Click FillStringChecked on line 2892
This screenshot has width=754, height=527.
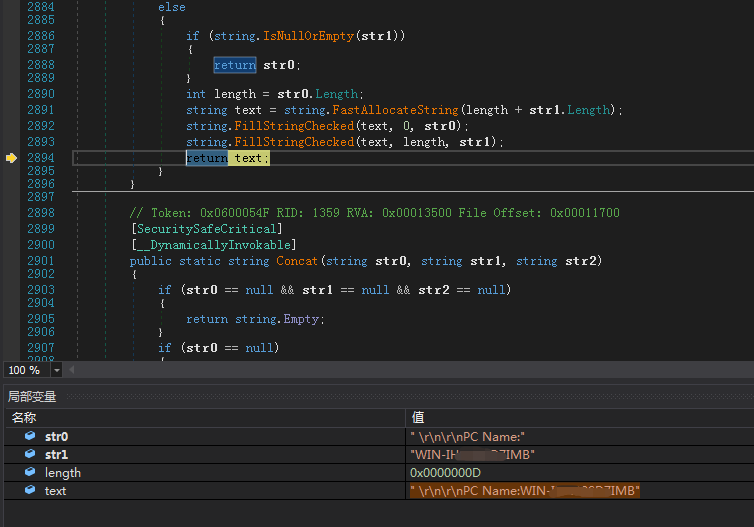click(294, 126)
